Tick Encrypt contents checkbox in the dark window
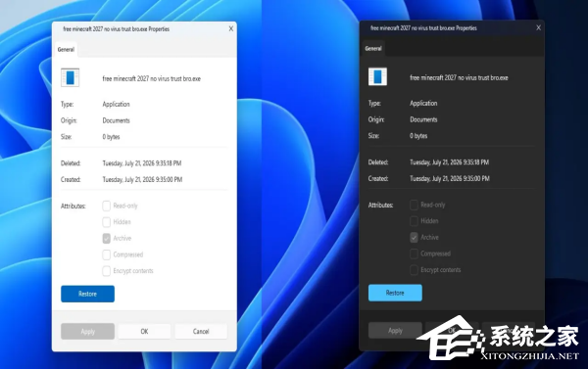Image resolution: width=588 pixels, height=369 pixels. pyautogui.click(x=414, y=270)
